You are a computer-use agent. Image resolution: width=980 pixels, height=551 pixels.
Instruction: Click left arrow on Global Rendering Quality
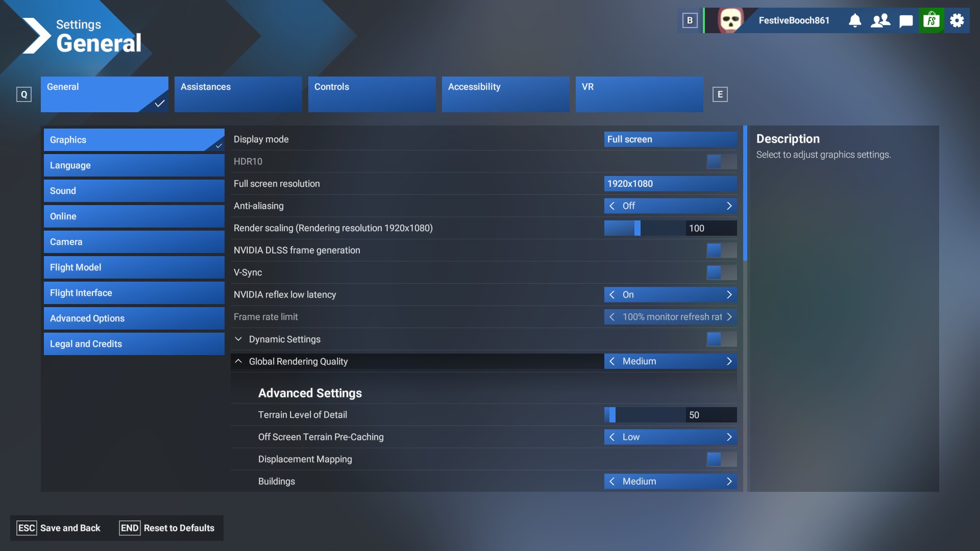click(x=612, y=361)
